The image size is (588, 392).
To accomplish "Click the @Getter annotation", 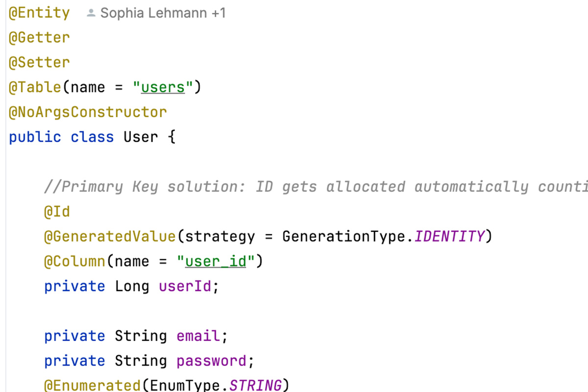I will tap(39, 38).
